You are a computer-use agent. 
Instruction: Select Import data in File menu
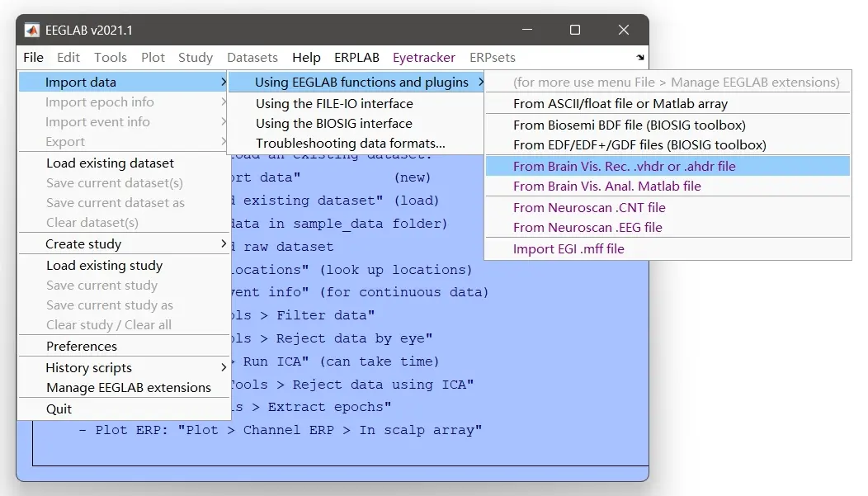point(124,82)
